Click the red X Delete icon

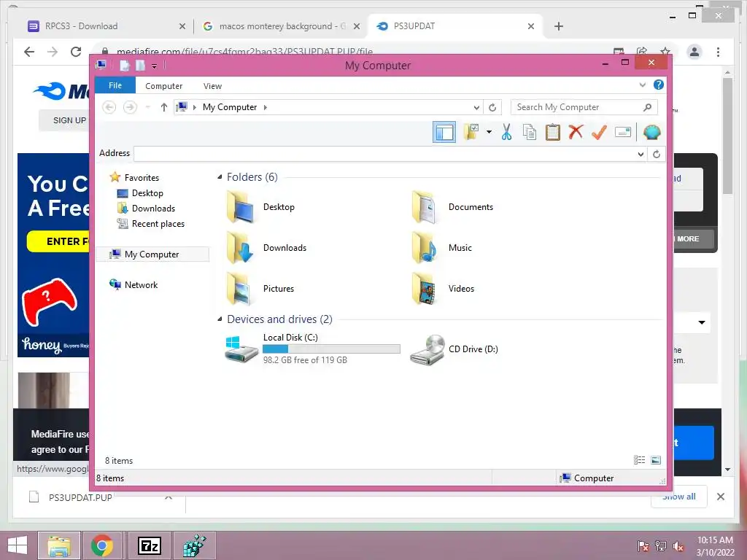(576, 132)
